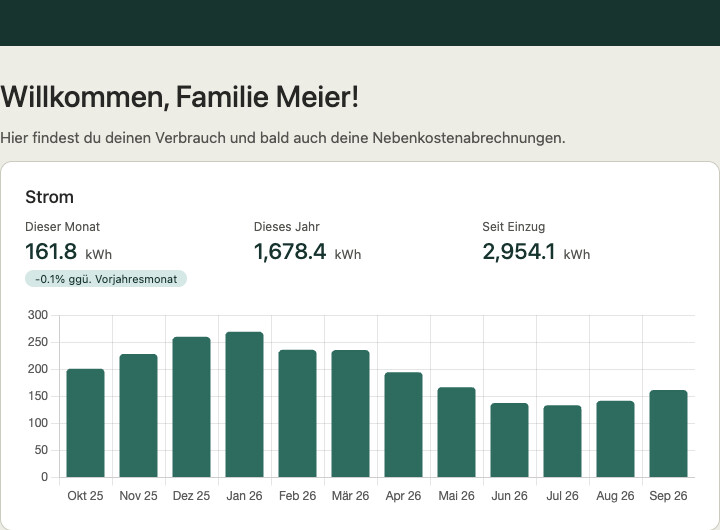Click the 'Nov 25' x-axis label
This screenshot has width=720, height=530.
pos(138,496)
